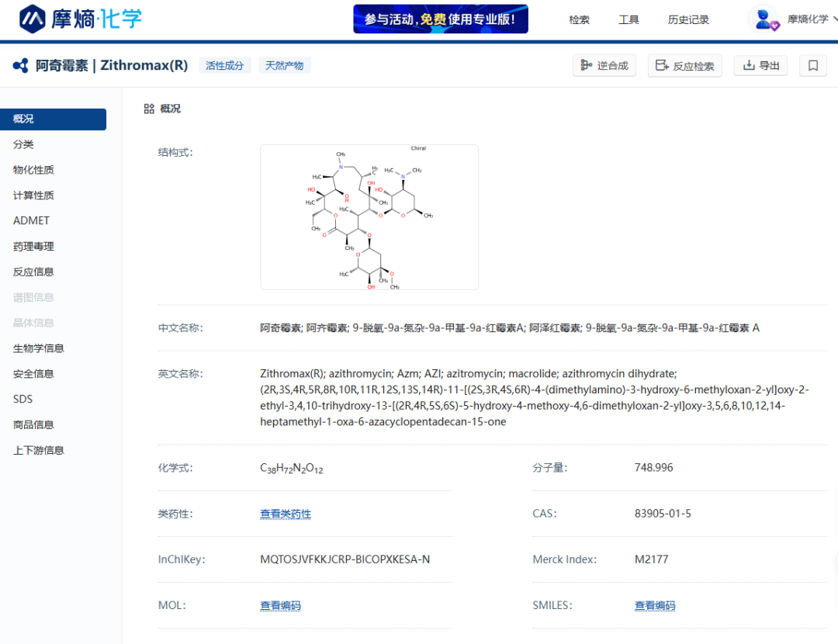Click the 活性成分 tag

[x=224, y=66]
